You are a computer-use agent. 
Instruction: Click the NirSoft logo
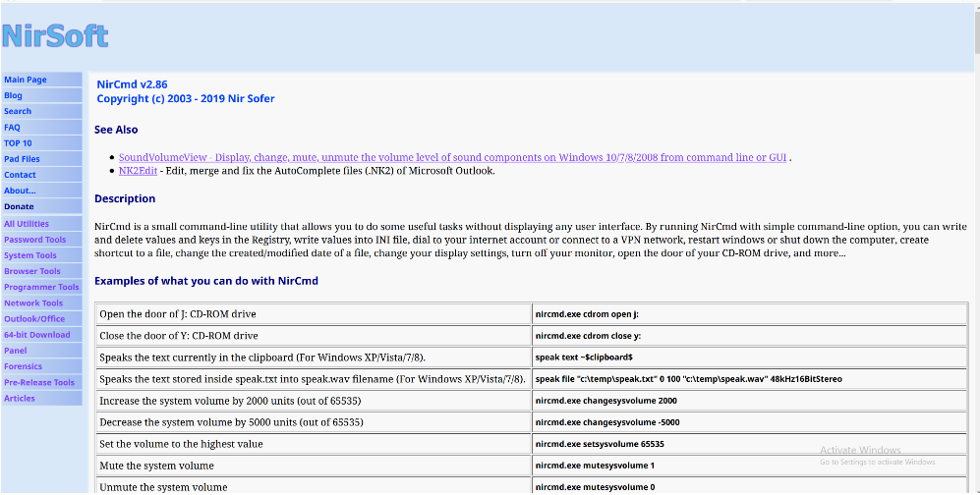pos(55,35)
